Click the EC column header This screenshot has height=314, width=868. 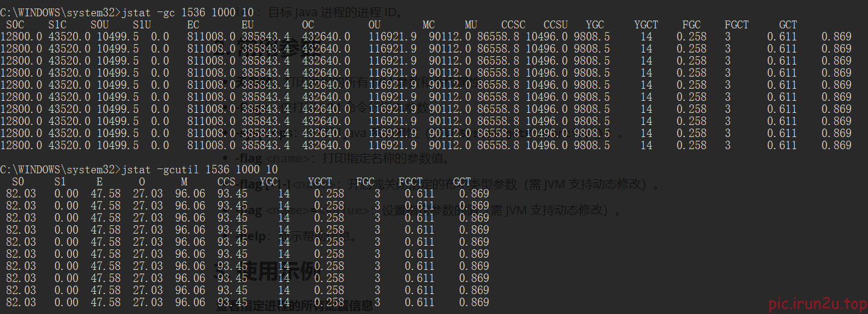(x=193, y=25)
